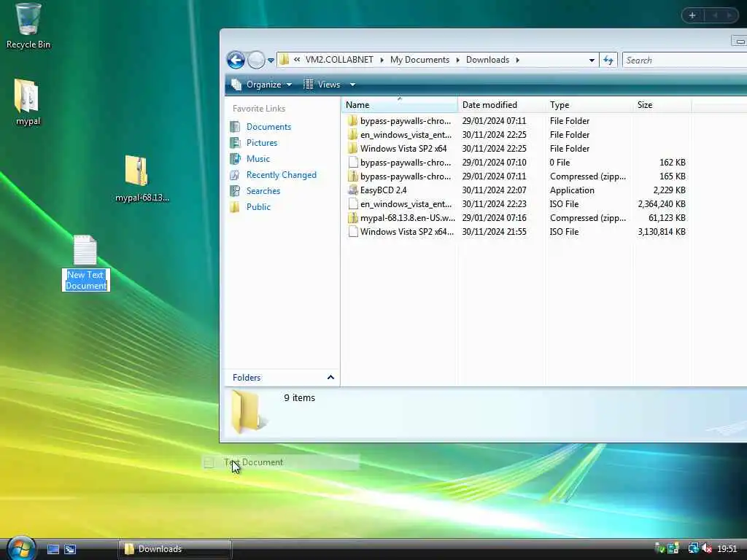Click the Pictures icon in Favorite Links
This screenshot has height=560, width=747.
click(x=235, y=143)
